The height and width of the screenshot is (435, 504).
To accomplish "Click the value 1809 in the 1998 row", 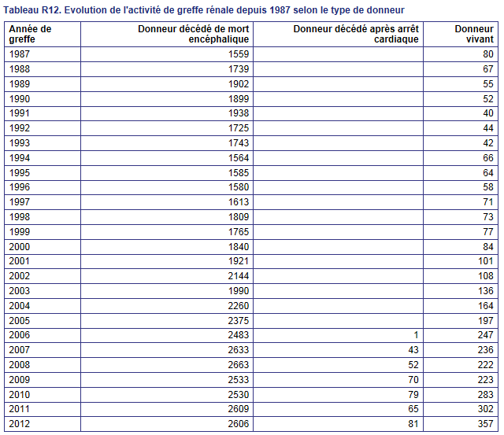I will pyautogui.click(x=239, y=216).
